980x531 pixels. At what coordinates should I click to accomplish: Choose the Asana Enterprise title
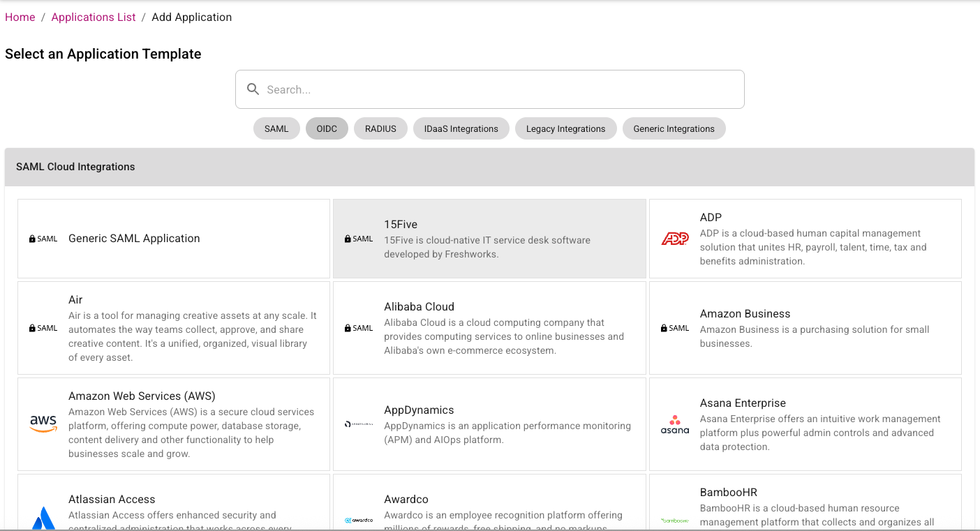[x=743, y=403]
